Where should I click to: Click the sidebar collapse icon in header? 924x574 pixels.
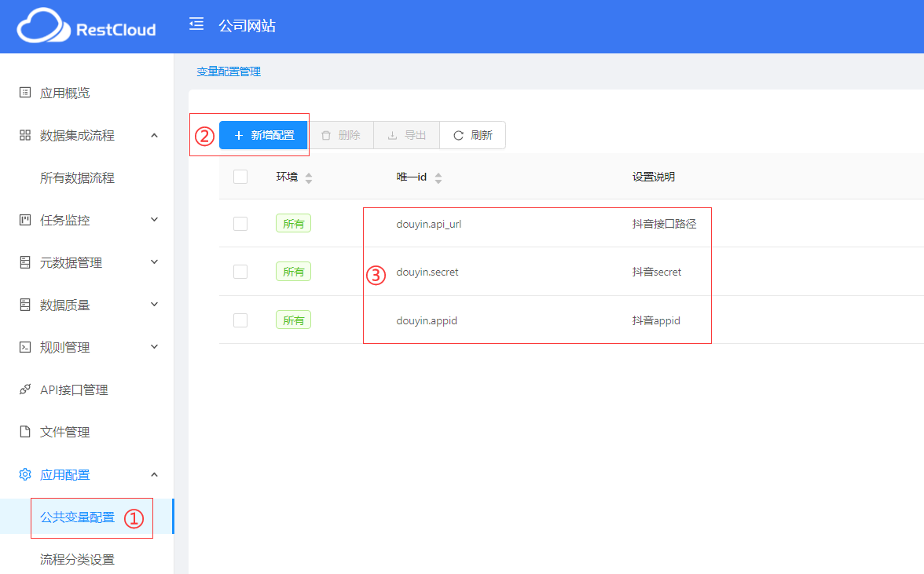(196, 24)
